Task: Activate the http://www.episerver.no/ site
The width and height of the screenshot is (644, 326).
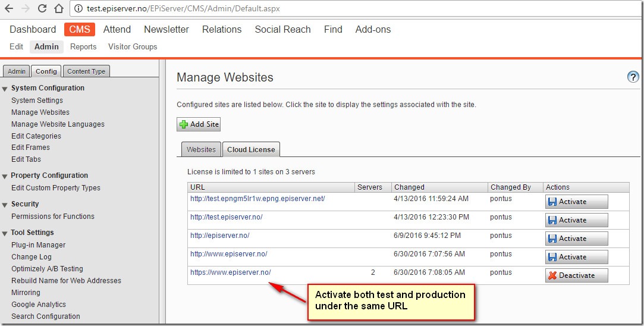Action: 577,258
